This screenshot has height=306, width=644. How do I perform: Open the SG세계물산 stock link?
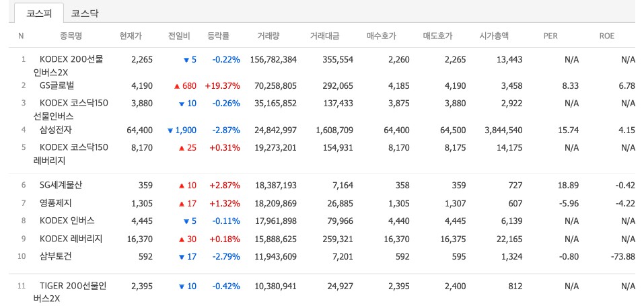coord(61,185)
